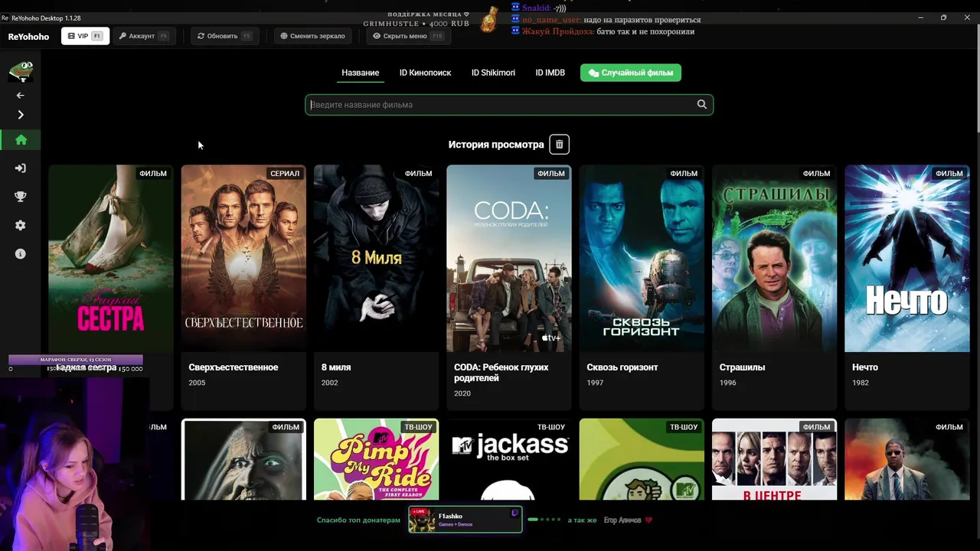Click the F1ashko live stream banner
Image resolution: width=980 pixels, height=551 pixels.
pyautogui.click(x=465, y=520)
